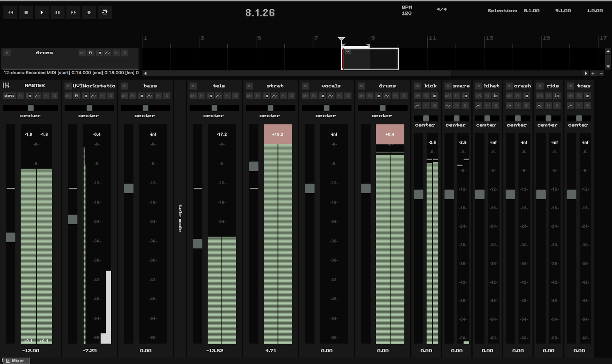The image size is (612, 364).
Task: Open the envelope button on bass strip
Action: coord(150,96)
